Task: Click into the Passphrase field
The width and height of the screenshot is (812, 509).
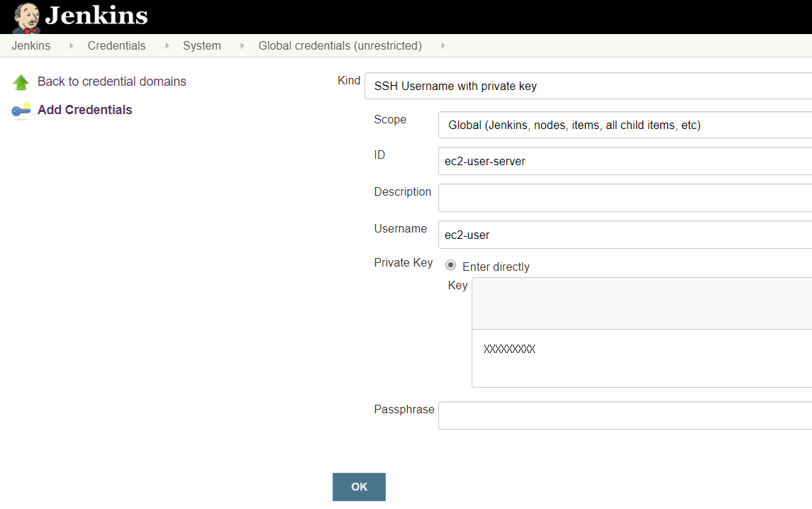Action: [x=625, y=415]
